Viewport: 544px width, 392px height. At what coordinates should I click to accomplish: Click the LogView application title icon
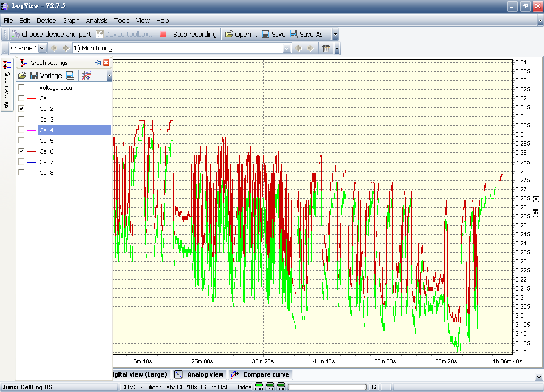pos(4,6)
